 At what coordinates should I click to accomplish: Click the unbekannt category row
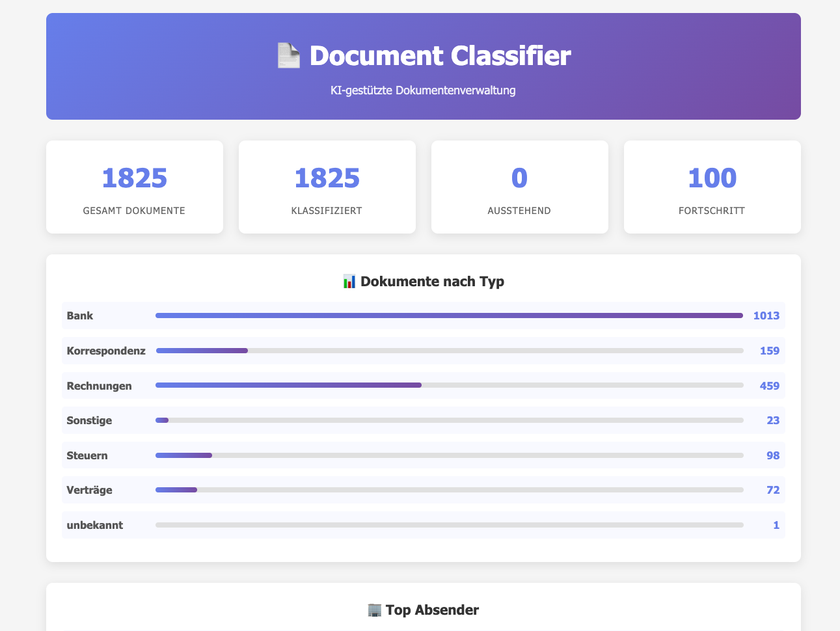[x=423, y=525]
